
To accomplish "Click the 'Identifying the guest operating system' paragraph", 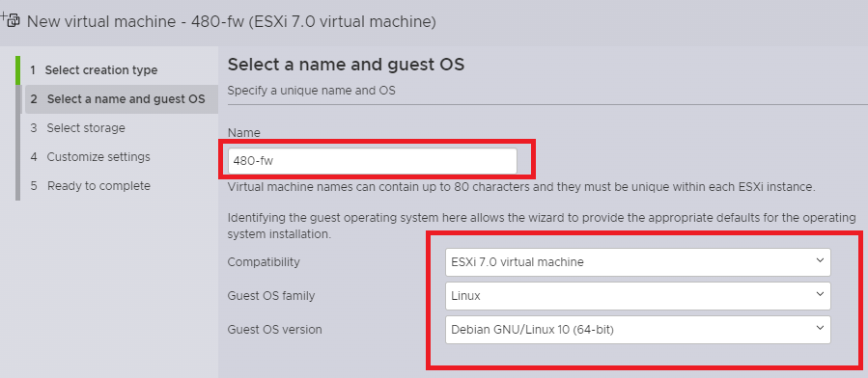I will [x=542, y=226].
